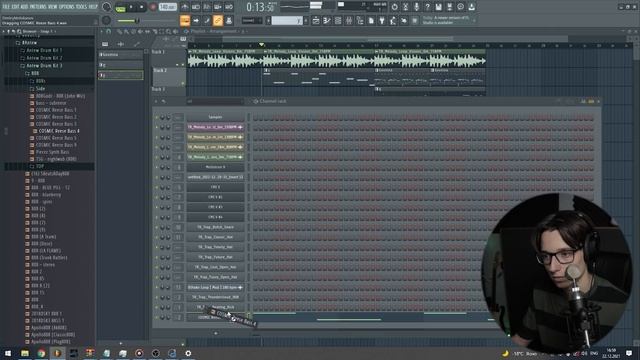Toggle loop recording icon
This screenshot has width=640, height=360.
(229, 7)
